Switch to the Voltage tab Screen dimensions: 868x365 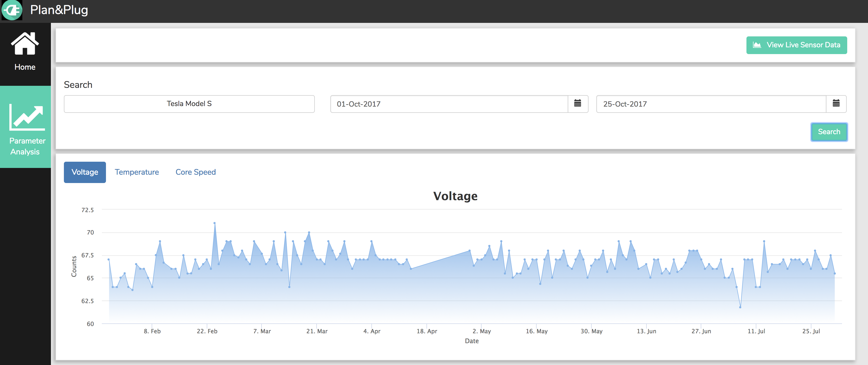[85, 172]
